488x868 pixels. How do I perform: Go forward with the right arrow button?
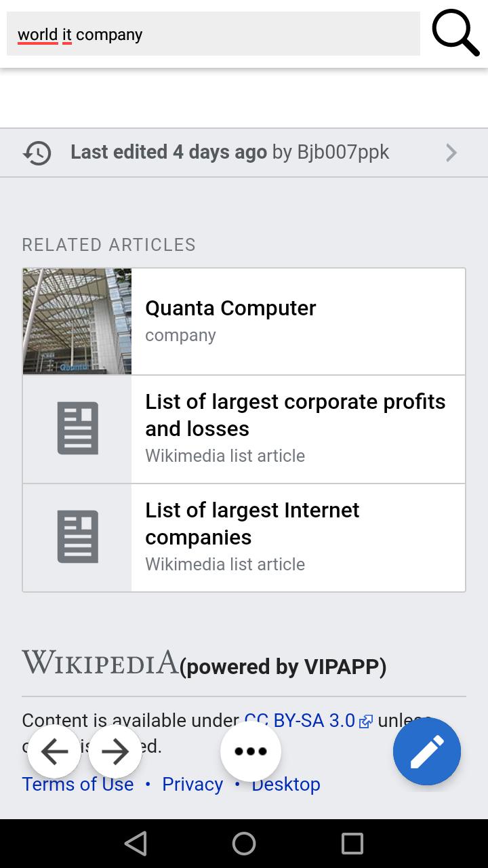tap(115, 751)
